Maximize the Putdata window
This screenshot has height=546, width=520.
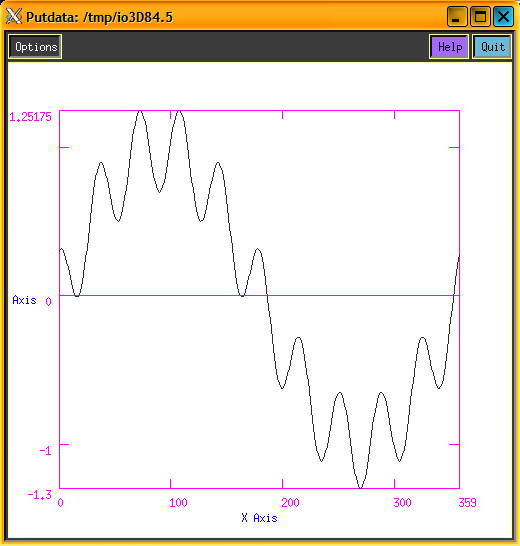(x=480, y=16)
